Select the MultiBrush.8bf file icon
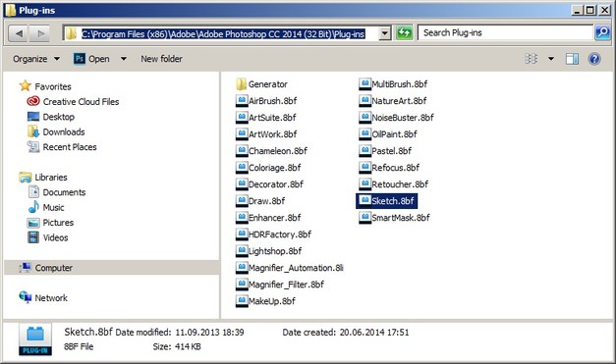 point(364,84)
